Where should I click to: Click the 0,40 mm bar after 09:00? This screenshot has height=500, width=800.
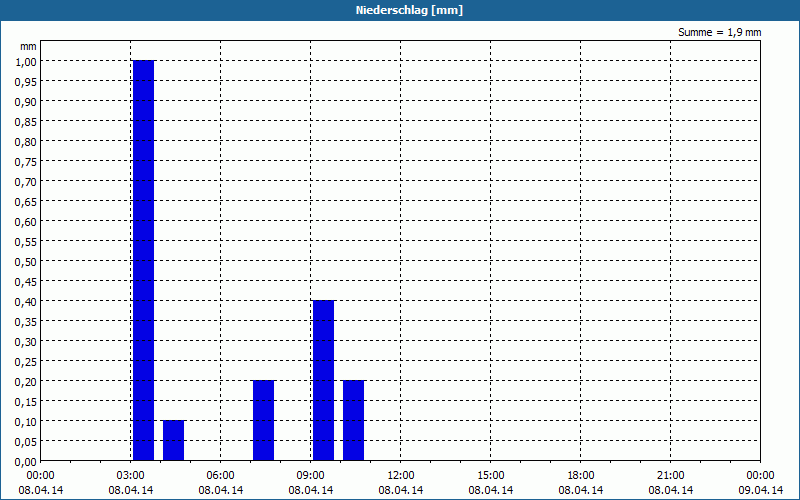[x=323, y=381]
